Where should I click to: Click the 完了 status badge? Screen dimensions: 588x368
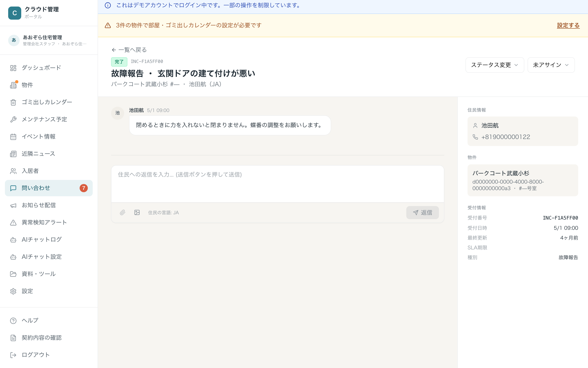[x=119, y=62]
